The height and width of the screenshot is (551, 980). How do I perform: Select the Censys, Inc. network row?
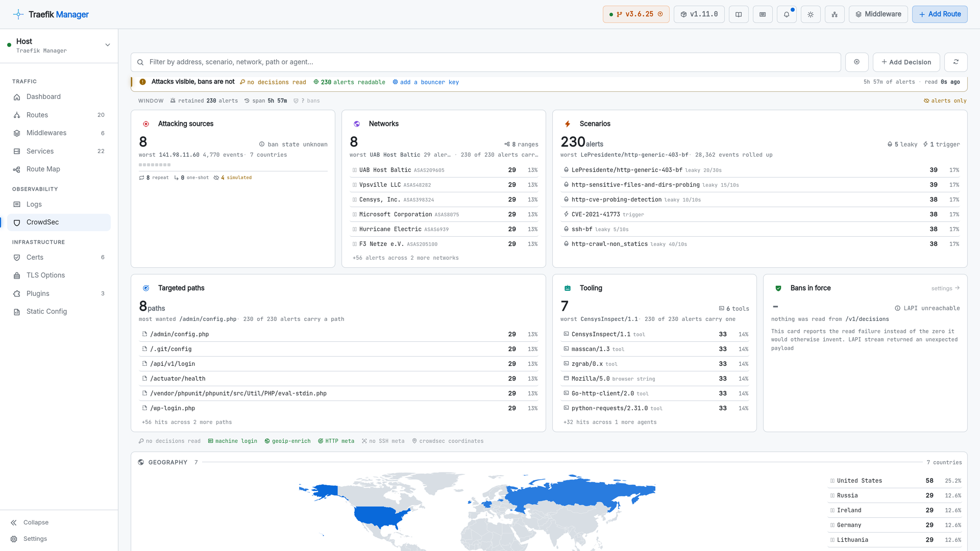(444, 199)
